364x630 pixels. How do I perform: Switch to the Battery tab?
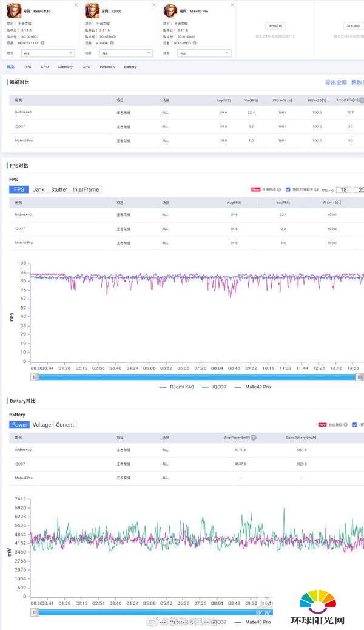pos(130,67)
